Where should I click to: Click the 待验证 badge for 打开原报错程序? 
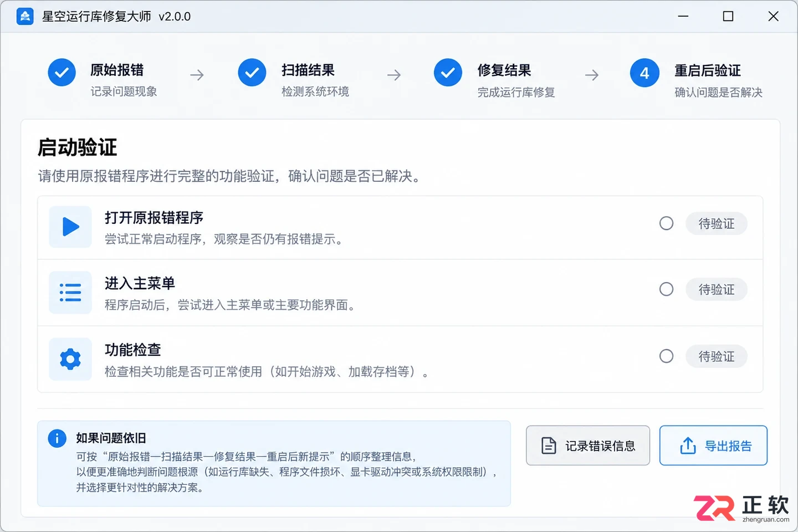point(717,224)
